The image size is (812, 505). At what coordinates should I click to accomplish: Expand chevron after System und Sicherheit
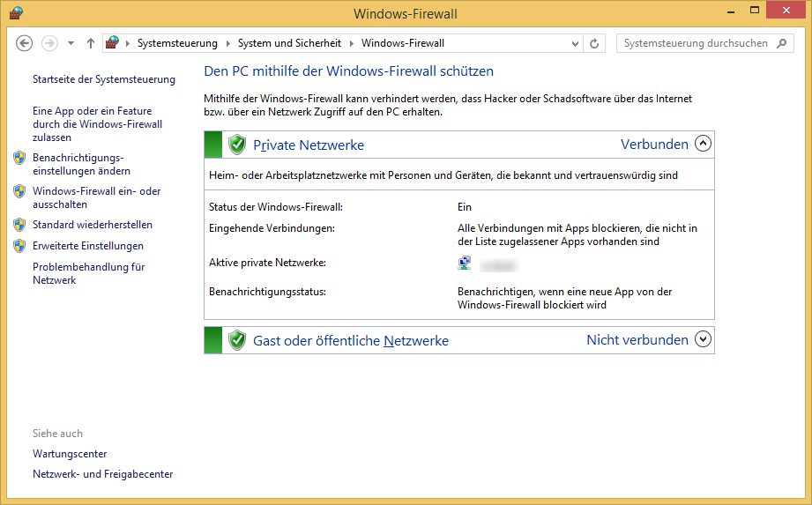pyautogui.click(x=352, y=43)
